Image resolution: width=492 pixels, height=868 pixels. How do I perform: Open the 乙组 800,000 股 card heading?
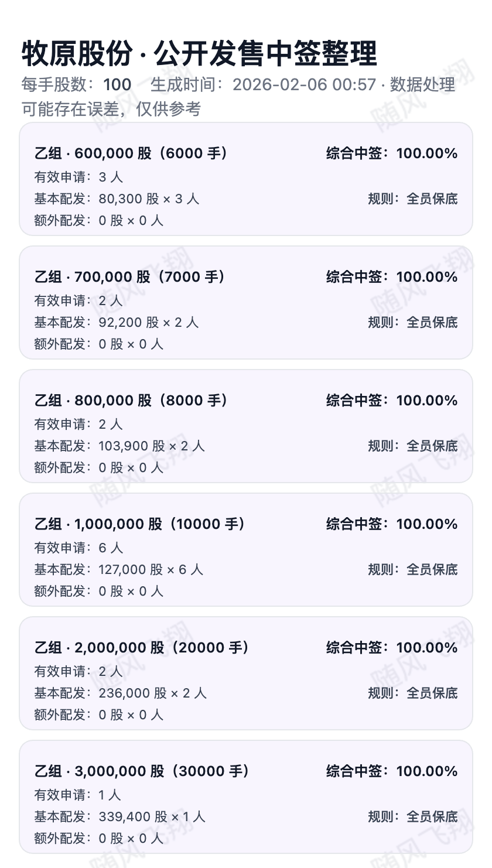[x=131, y=401]
